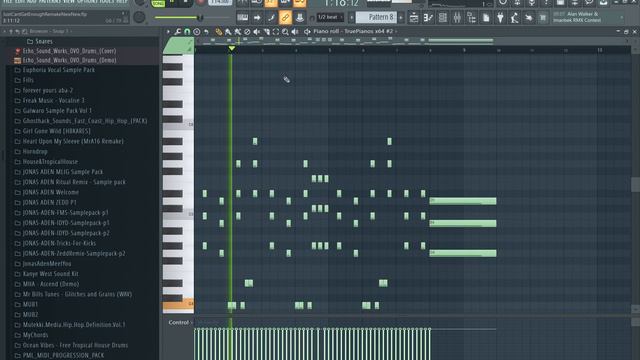Toggle typing keyboard to piano button

pos(242,18)
